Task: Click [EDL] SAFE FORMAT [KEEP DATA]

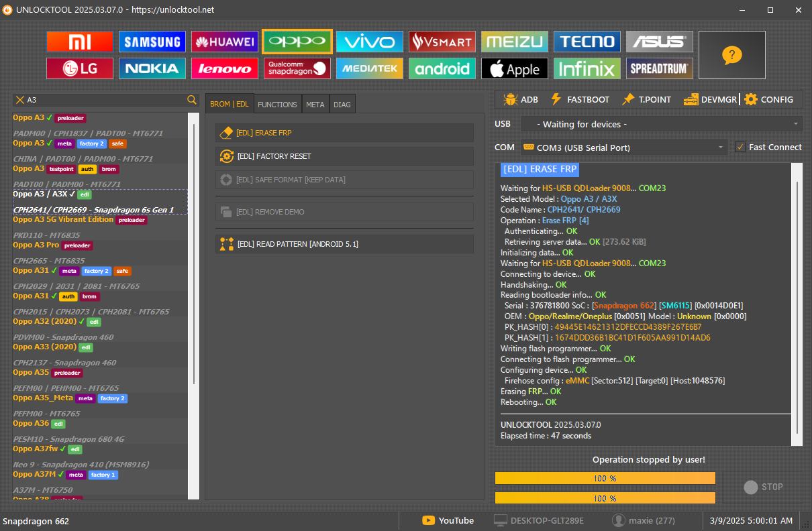Action: click(x=344, y=180)
